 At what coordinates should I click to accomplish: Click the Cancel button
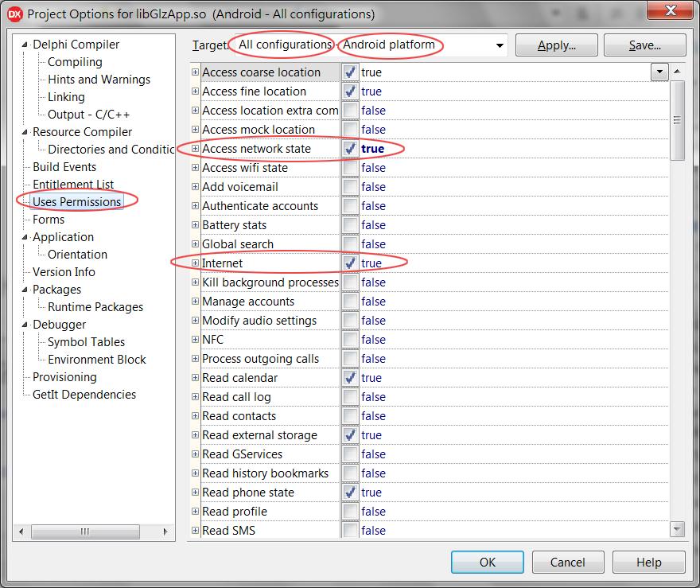click(x=567, y=562)
